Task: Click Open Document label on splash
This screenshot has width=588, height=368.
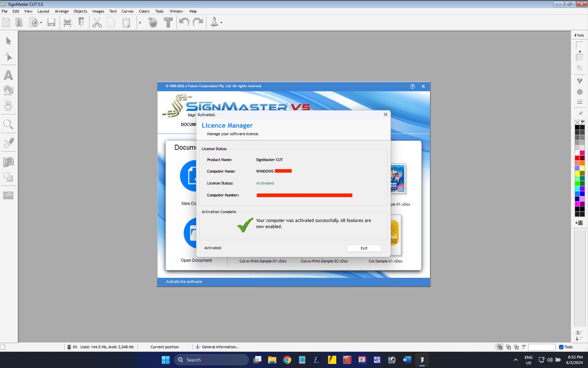Action: pos(196,260)
